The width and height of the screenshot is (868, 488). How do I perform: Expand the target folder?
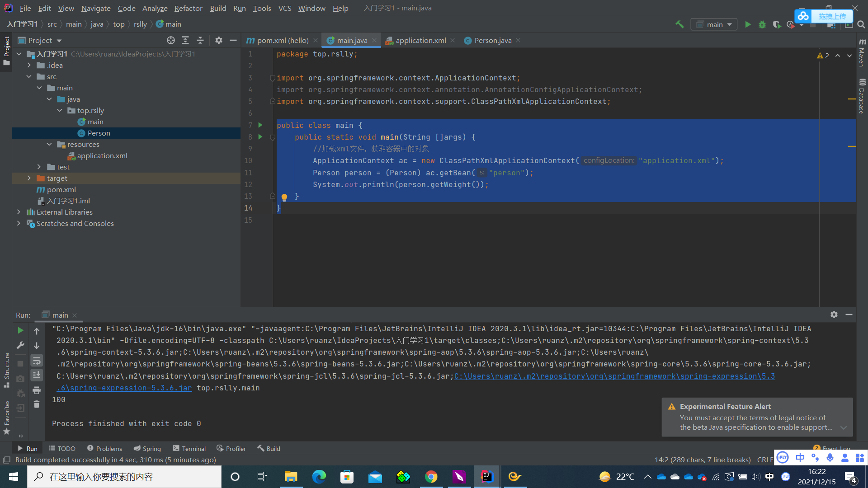pyautogui.click(x=29, y=178)
